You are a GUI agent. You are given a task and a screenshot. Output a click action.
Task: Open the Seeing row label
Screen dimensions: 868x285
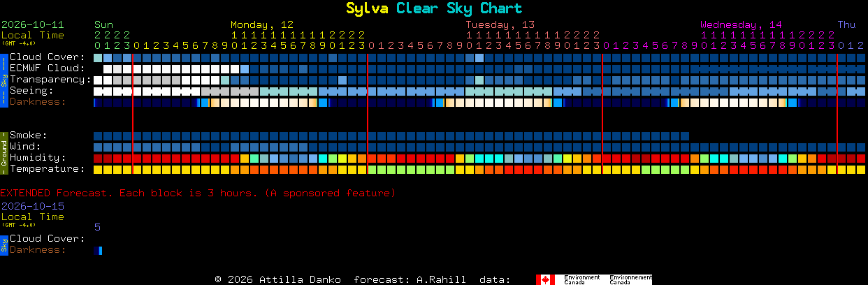click(41, 91)
